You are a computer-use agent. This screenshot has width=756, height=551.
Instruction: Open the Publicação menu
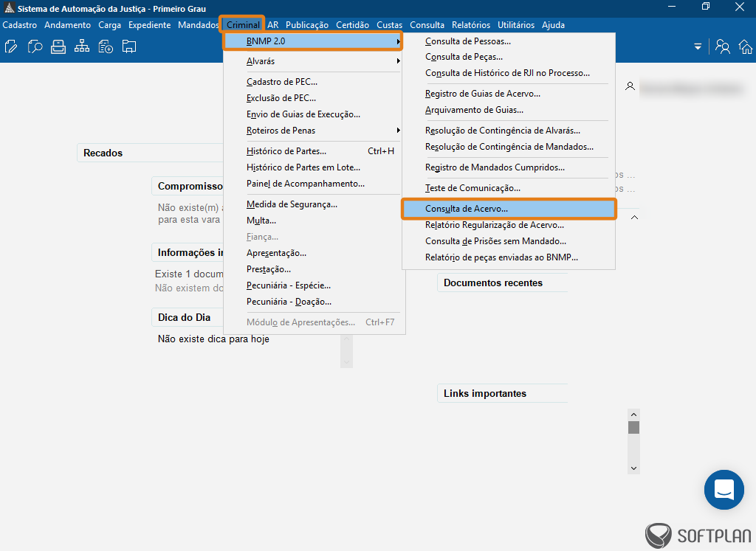click(x=306, y=25)
